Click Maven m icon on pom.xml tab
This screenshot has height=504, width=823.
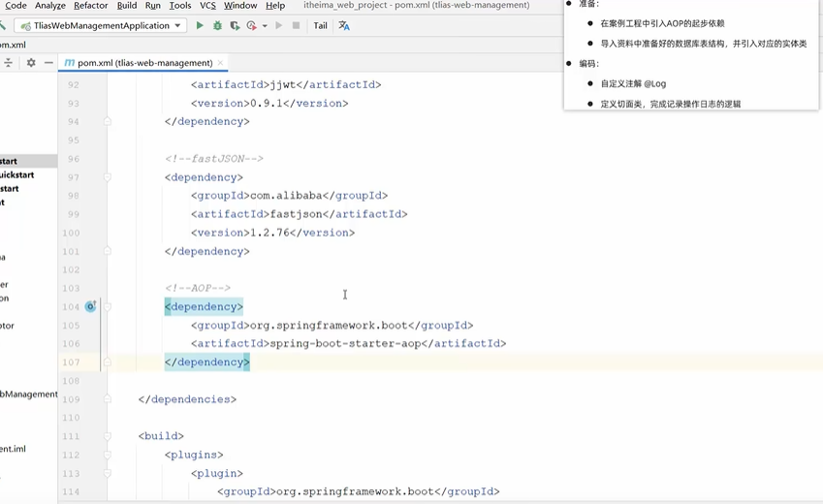[x=69, y=62]
